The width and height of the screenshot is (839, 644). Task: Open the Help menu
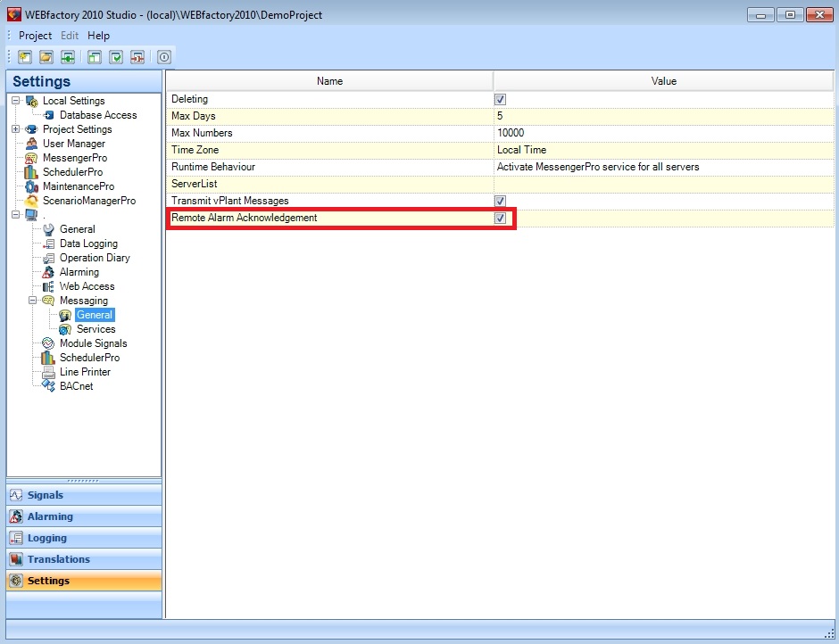pyautogui.click(x=98, y=36)
